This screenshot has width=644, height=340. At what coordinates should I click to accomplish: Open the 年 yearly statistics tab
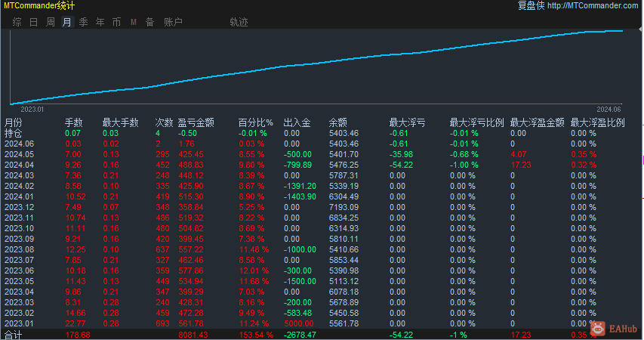(x=100, y=22)
